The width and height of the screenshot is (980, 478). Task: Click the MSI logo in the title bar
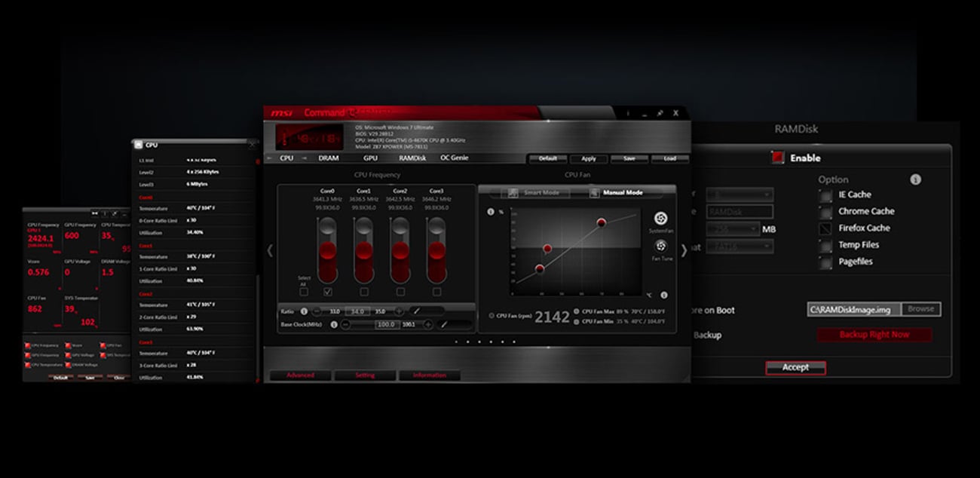[282, 113]
